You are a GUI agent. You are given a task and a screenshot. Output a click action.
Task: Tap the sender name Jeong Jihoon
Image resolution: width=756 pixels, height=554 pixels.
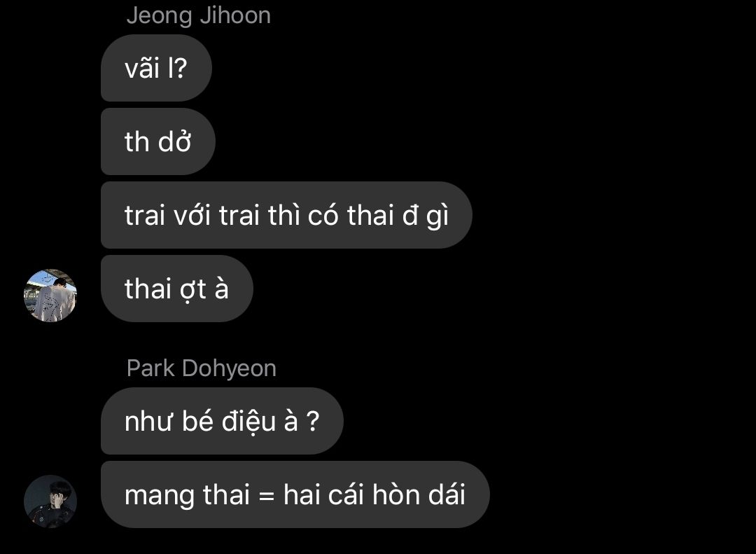point(198,15)
